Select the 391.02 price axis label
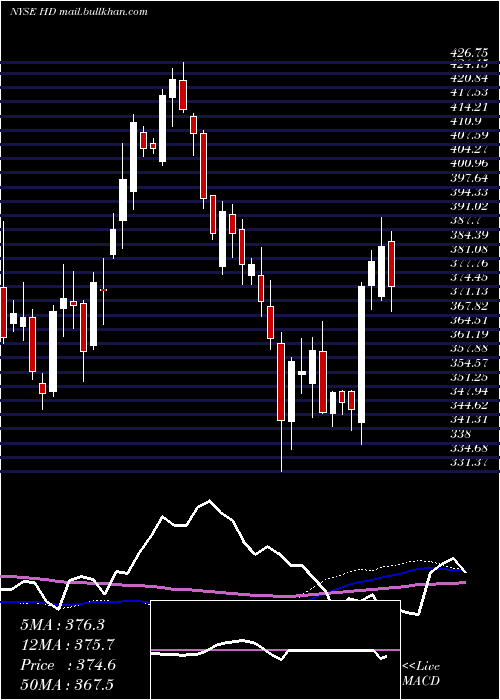500x700 pixels. tap(469, 206)
